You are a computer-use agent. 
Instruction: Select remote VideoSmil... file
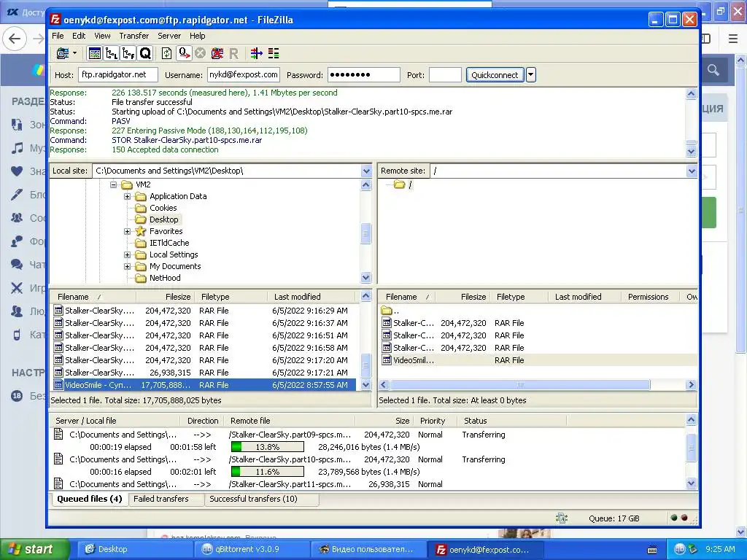[538, 360]
